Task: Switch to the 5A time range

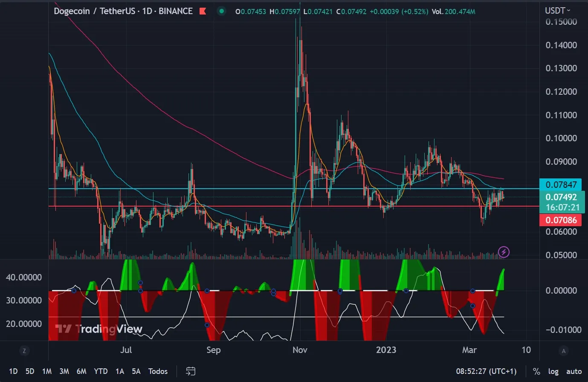Action: tap(136, 371)
